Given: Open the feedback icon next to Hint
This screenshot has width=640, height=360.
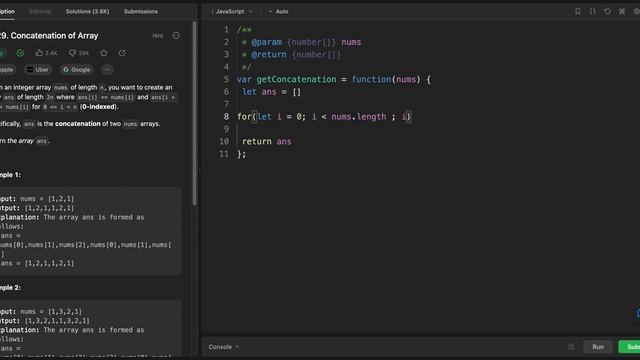Looking at the screenshot, I should click(x=176, y=36).
